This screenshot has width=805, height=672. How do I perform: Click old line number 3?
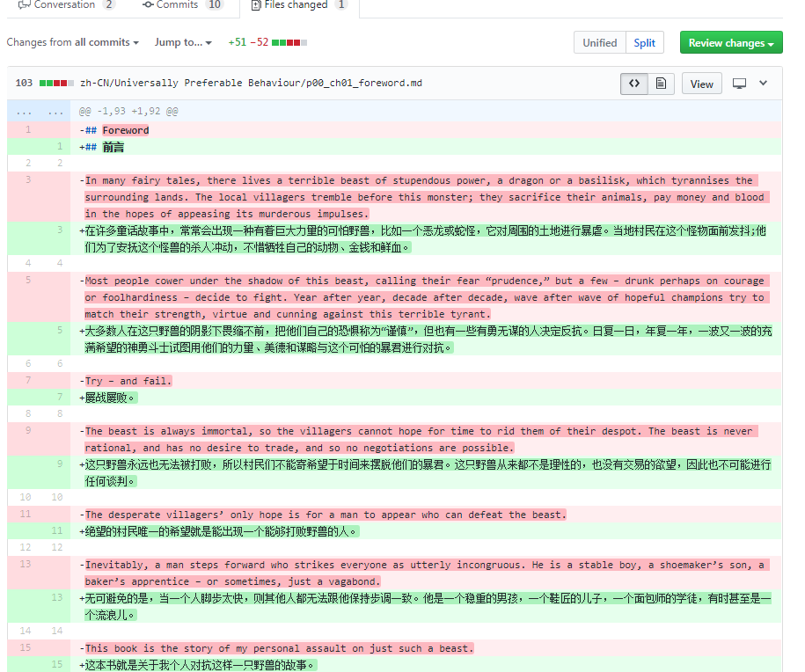click(x=28, y=179)
